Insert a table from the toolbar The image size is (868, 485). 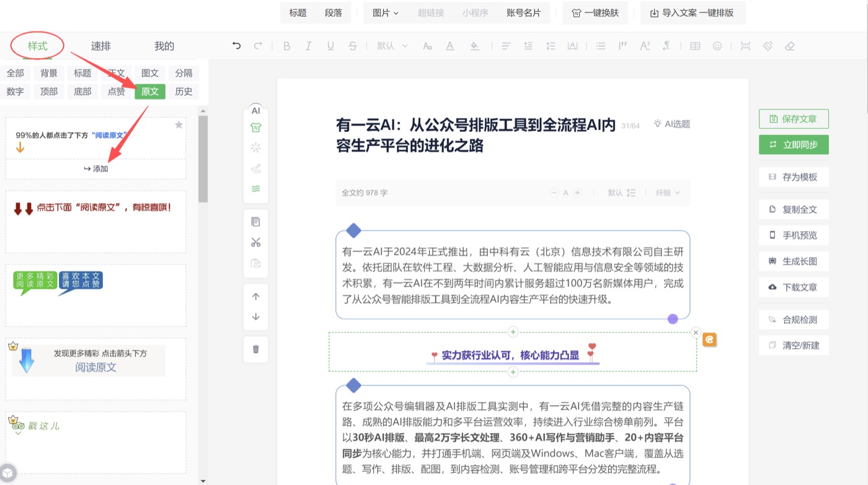tap(696, 46)
